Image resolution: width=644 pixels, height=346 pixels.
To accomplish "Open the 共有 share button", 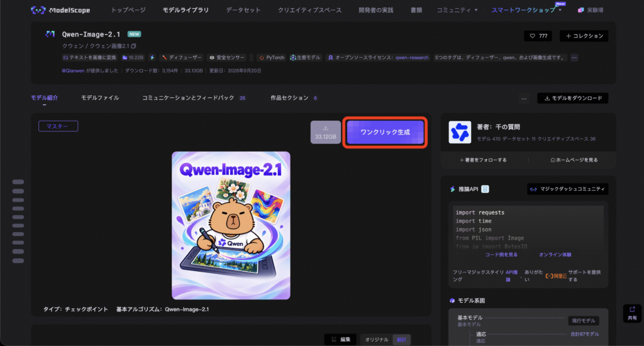I will pyautogui.click(x=632, y=313).
